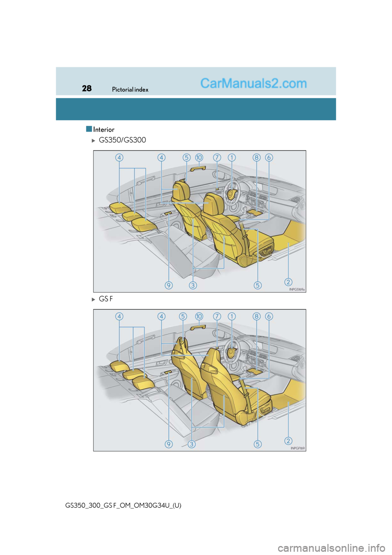The image size is (392, 555).
Task: Select callout 7 in the GS350/GS300 interior diagram
Action: (x=217, y=157)
